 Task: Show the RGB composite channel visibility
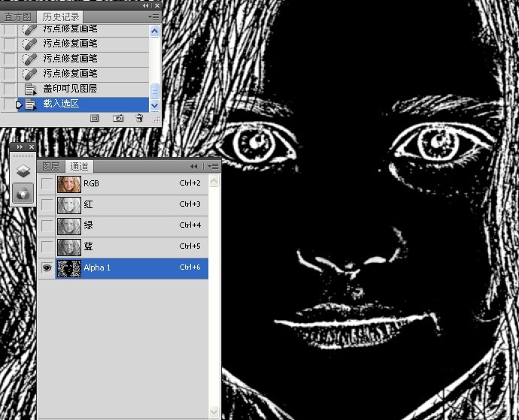point(47,184)
